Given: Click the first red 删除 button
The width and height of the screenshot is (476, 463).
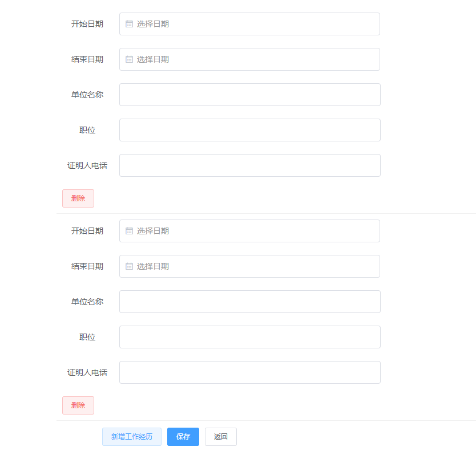Looking at the screenshot, I should pyautogui.click(x=78, y=198).
